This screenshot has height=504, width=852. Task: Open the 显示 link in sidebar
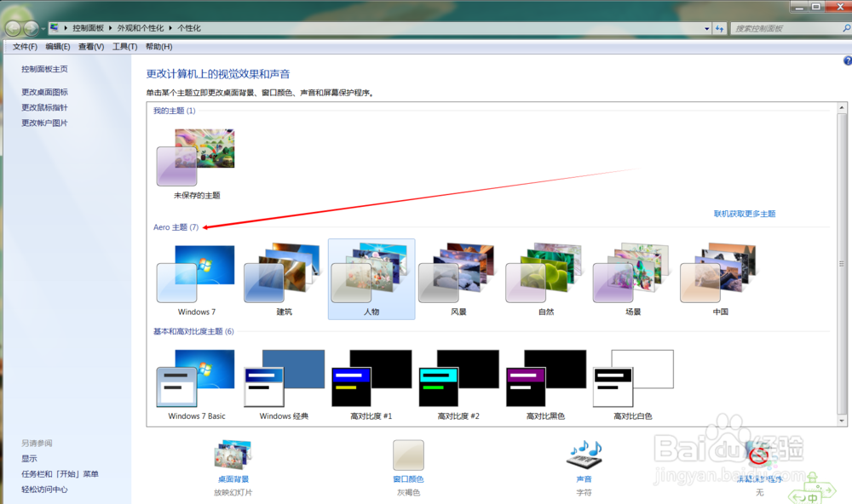pos(29,458)
